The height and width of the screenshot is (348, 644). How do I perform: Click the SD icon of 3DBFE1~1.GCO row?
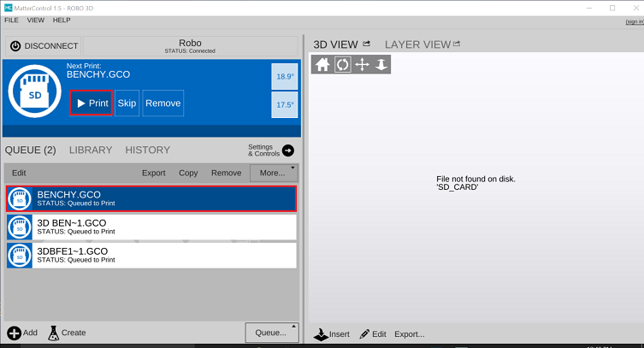(x=20, y=256)
